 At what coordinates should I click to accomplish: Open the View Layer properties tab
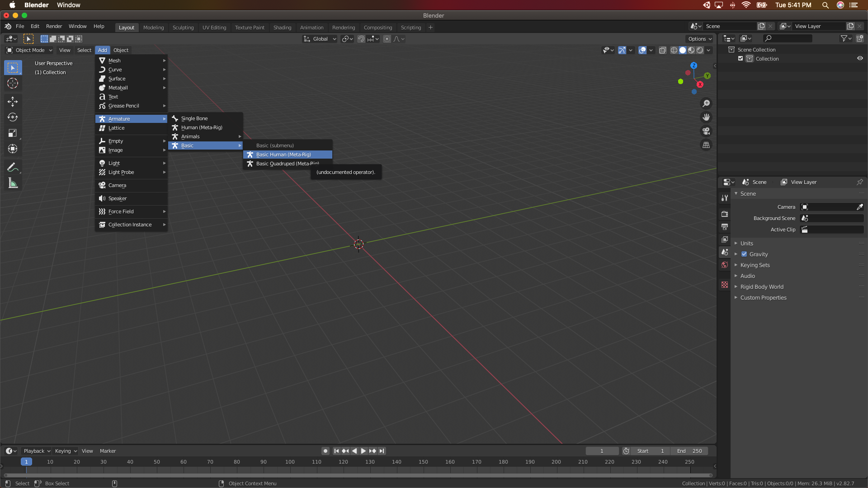click(x=725, y=239)
